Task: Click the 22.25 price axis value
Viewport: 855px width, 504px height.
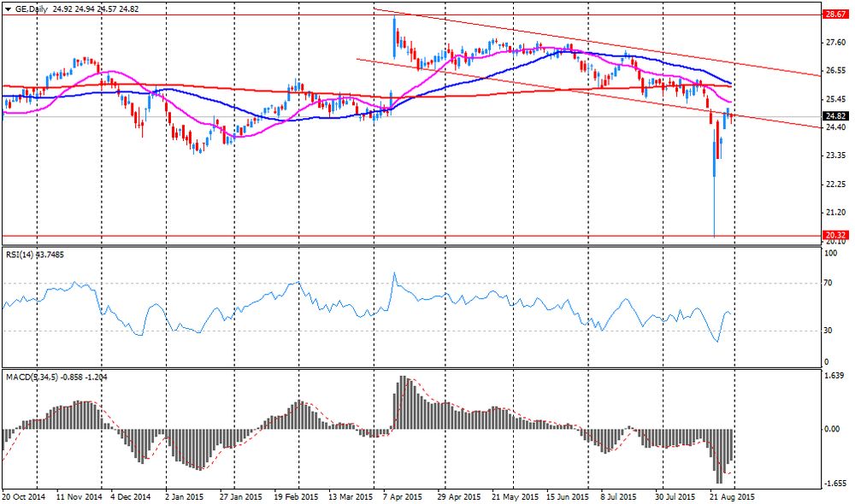Action: [836, 185]
